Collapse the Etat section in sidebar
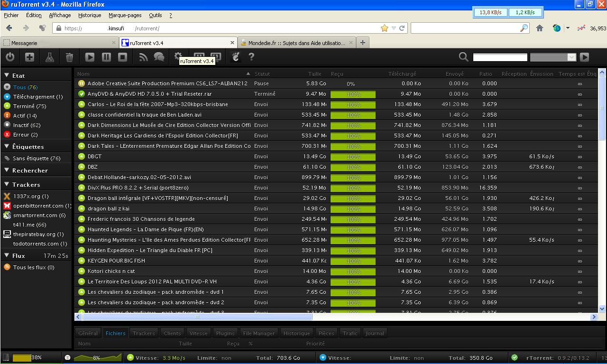This screenshot has height=364, width=607. coord(7,75)
